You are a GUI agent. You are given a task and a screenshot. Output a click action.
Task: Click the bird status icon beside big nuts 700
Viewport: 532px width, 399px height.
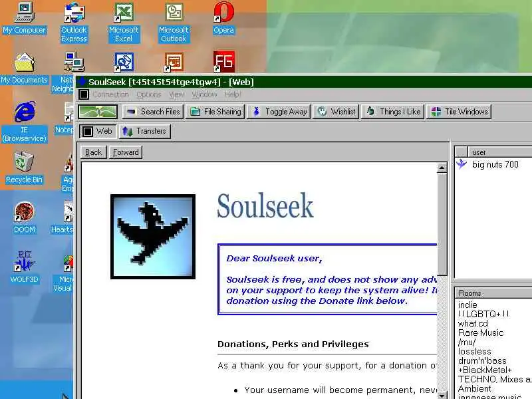(462, 164)
